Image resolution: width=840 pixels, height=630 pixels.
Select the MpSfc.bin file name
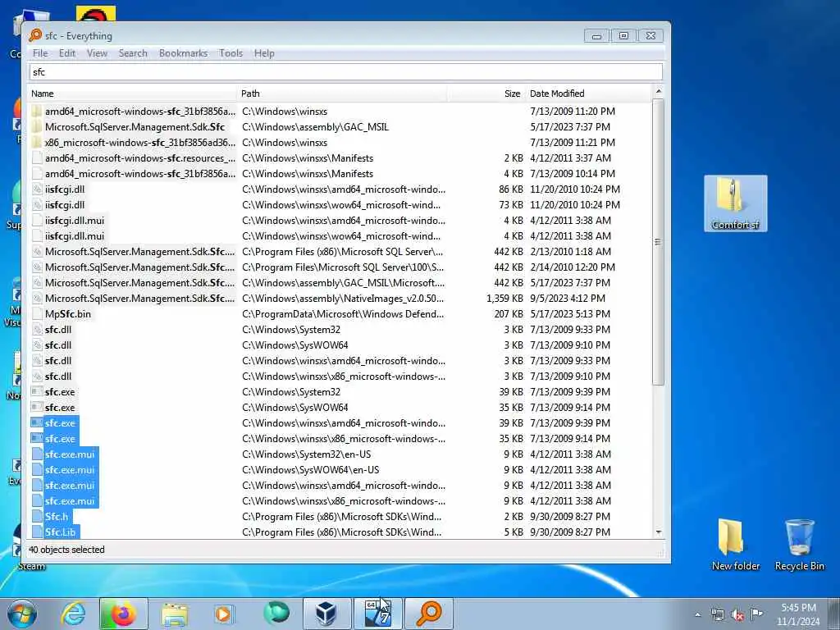click(x=67, y=314)
